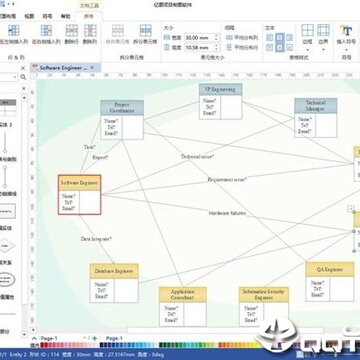360x360 pixels.
Task: Click the 'Technical issue?' connector label
Action: coord(197,156)
